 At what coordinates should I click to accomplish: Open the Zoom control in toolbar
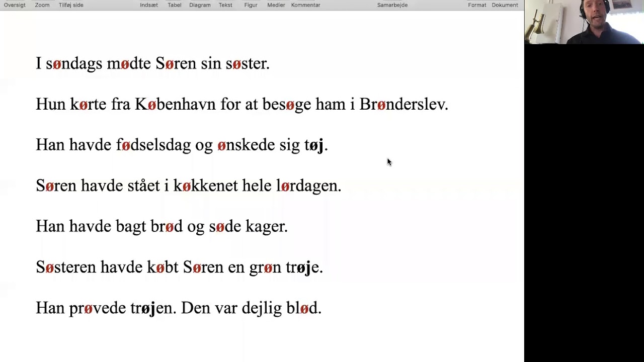tap(42, 5)
